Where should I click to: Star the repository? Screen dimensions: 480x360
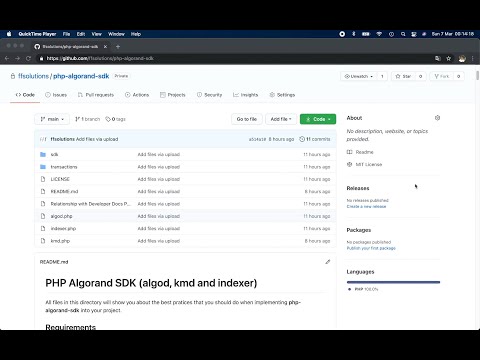pos(403,76)
